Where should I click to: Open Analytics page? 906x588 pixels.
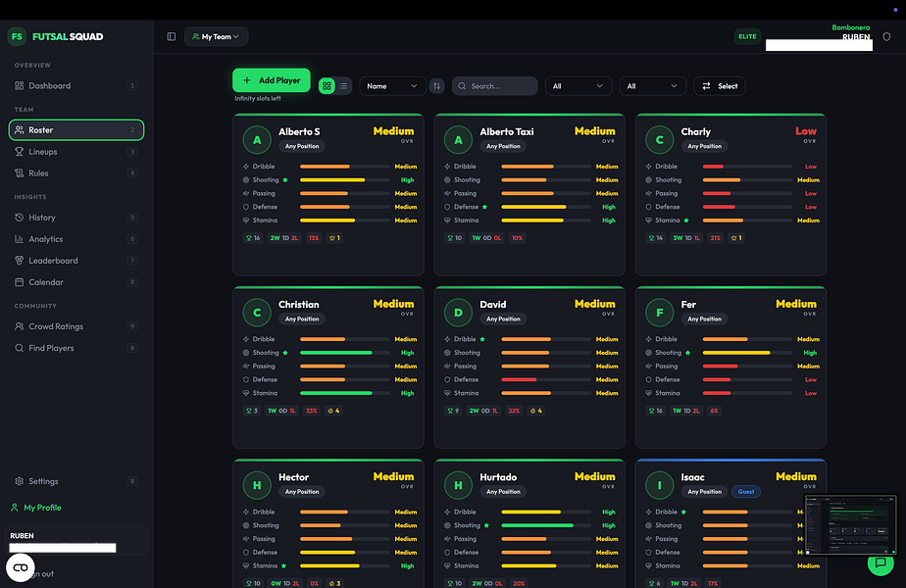76,238
